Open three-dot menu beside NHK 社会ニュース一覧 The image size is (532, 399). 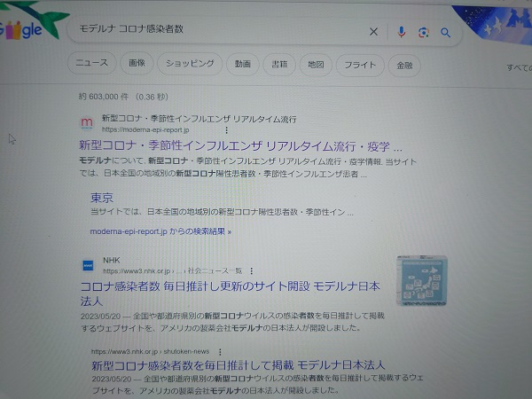(252, 271)
